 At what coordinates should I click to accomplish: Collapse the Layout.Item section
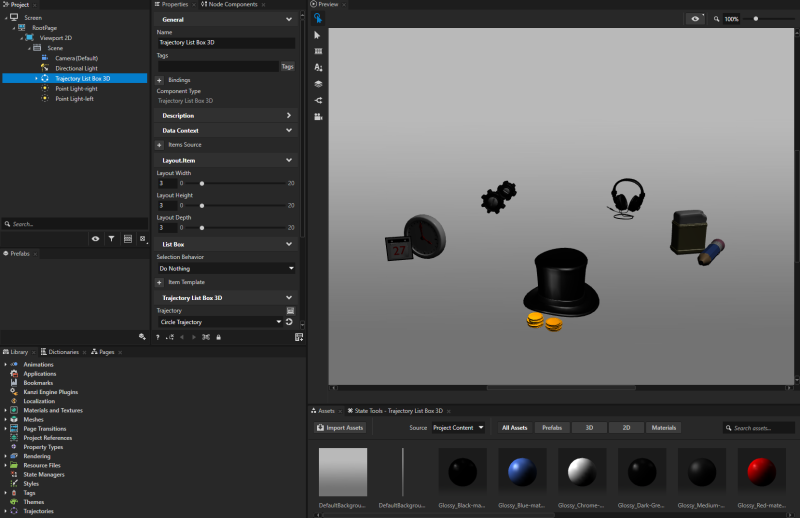[x=289, y=160]
